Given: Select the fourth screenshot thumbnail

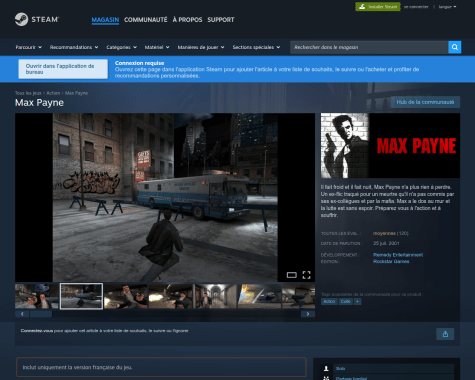Looking at the screenshot, I should [170, 296].
